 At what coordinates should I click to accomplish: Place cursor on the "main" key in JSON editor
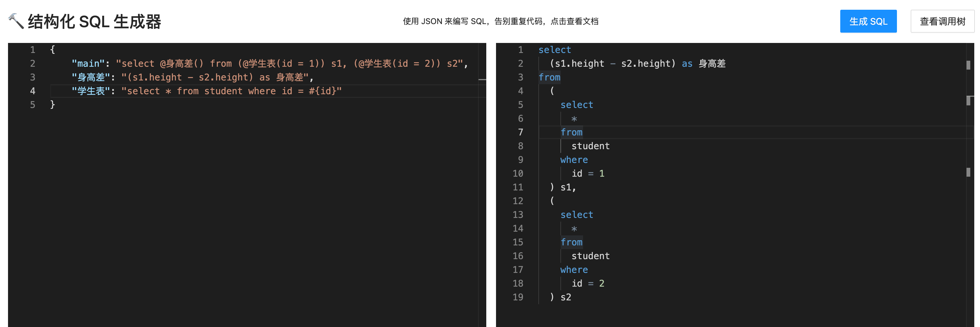point(88,64)
